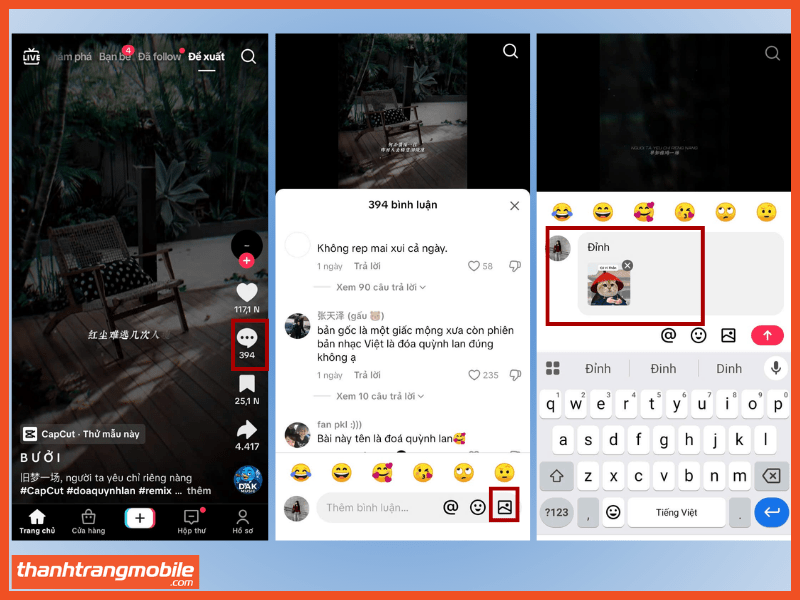Like the video with the heart icon
The width and height of the screenshot is (800, 600).
tap(247, 292)
